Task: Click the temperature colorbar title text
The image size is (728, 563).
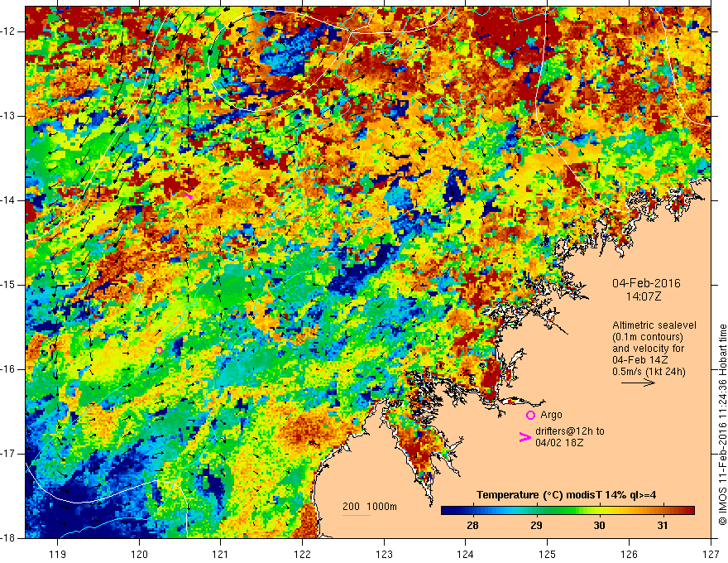Action: click(x=566, y=495)
